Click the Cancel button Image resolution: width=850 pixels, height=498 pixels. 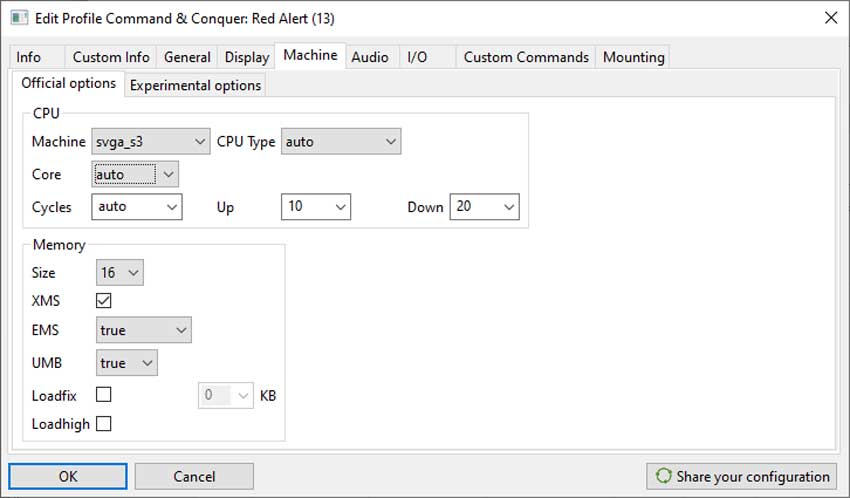pyautogui.click(x=194, y=476)
